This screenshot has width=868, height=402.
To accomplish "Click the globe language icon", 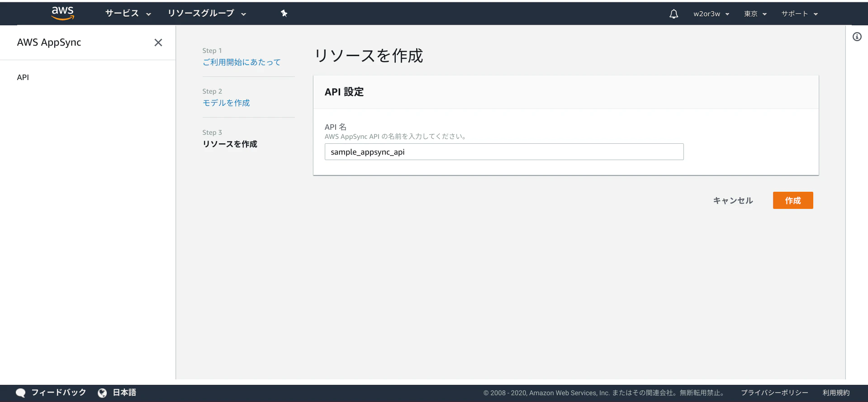I will (x=102, y=393).
